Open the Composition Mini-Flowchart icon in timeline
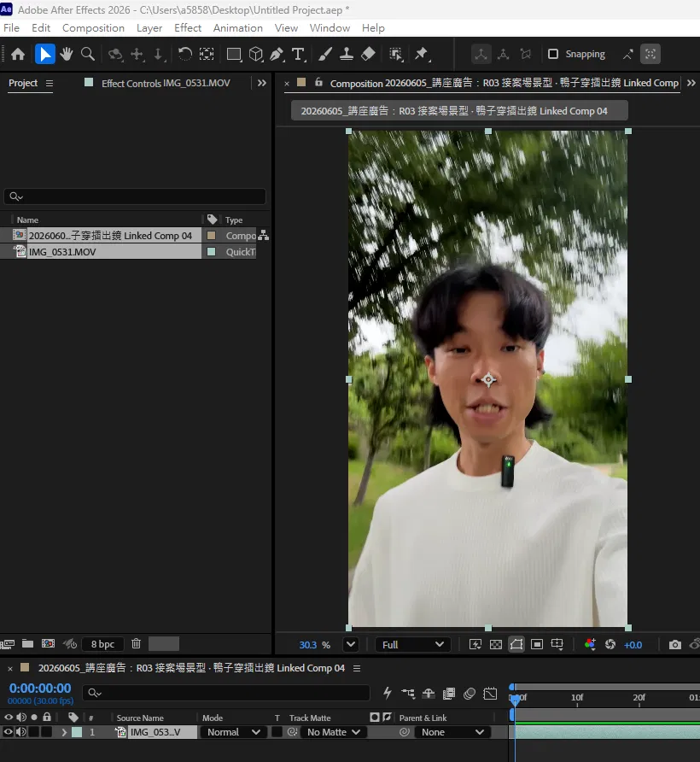Image resolution: width=700 pixels, height=762 pixels. [x=407, y=694]
